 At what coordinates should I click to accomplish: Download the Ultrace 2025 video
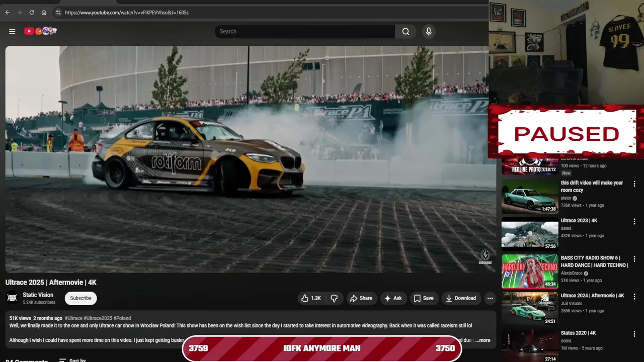pos(461,298)
